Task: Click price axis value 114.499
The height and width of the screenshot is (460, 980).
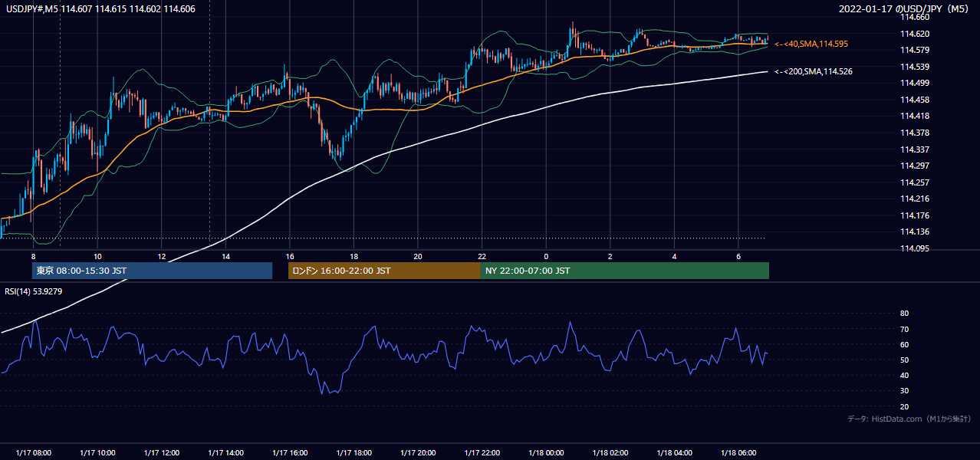Action: (x=916, y=83)
